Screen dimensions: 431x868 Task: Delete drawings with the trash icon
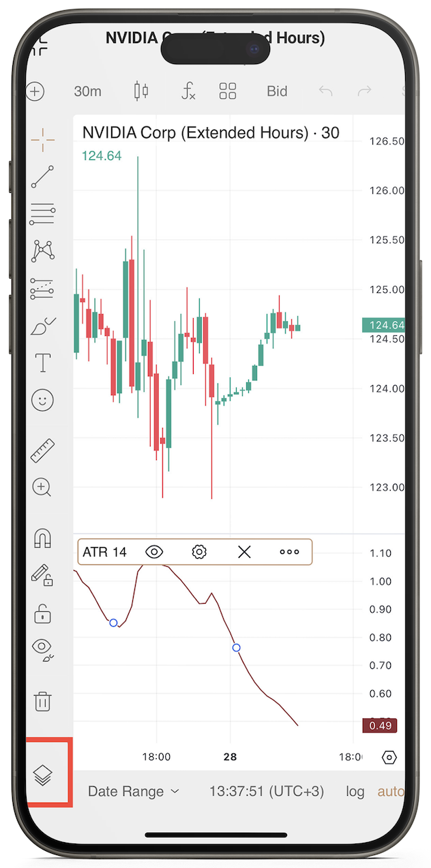click(42, 701)
